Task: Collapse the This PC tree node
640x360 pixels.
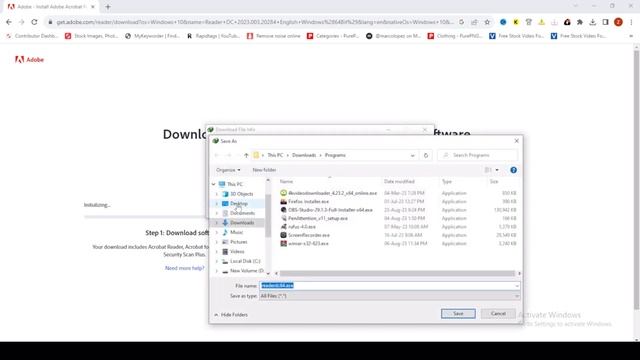Action: tap(213, 184)
